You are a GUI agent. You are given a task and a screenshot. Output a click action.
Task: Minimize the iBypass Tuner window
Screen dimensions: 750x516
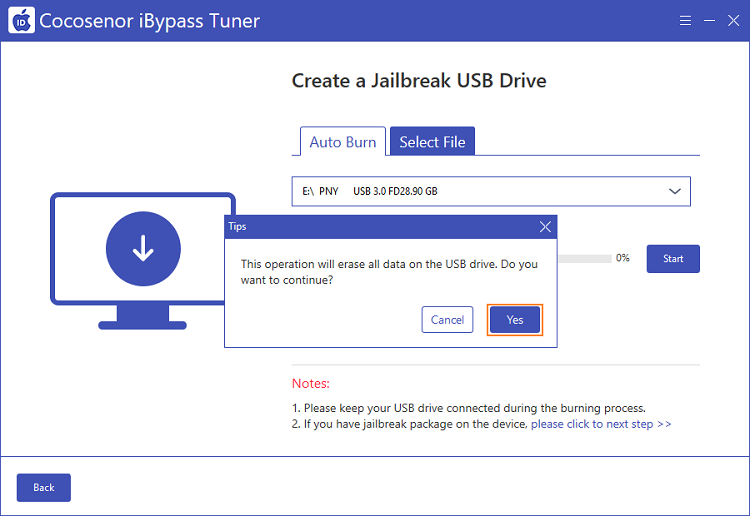coord(709,21)
